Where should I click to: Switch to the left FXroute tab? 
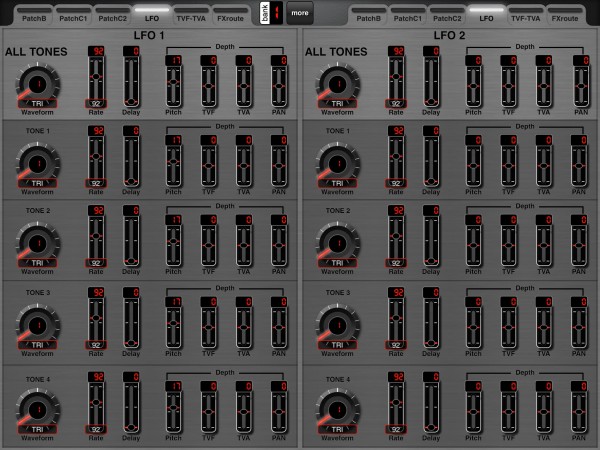point(230,15)
